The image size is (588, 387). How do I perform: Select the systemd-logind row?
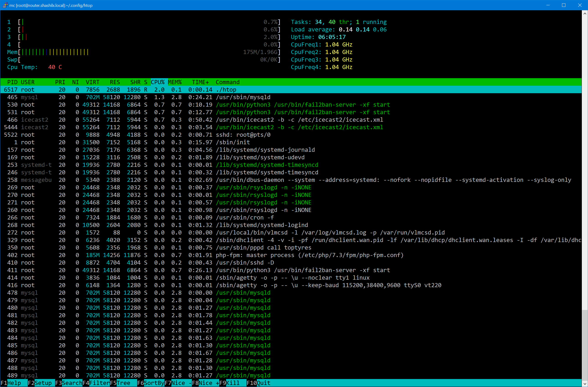(291, 225)
